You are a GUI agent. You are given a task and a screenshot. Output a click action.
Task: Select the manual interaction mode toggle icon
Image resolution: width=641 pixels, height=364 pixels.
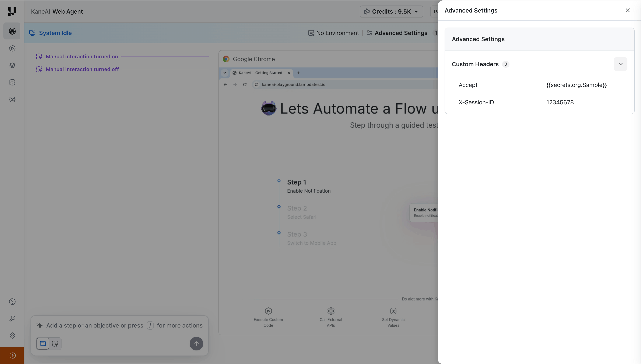55,343
